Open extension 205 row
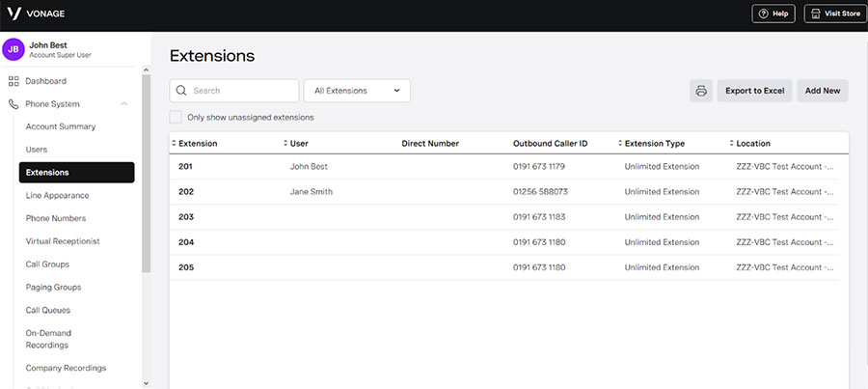Screen dimensions: 868x389 (x=503, y=267)
